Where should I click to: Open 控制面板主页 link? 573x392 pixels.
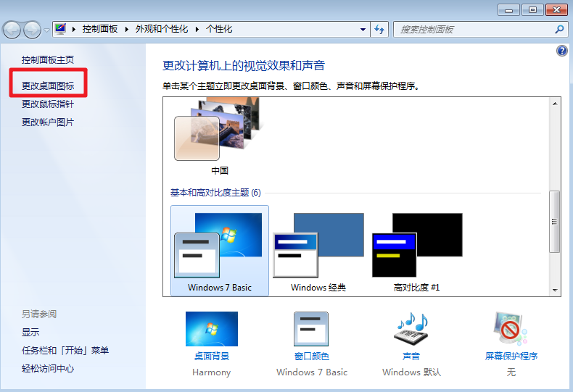coord(47,60)
